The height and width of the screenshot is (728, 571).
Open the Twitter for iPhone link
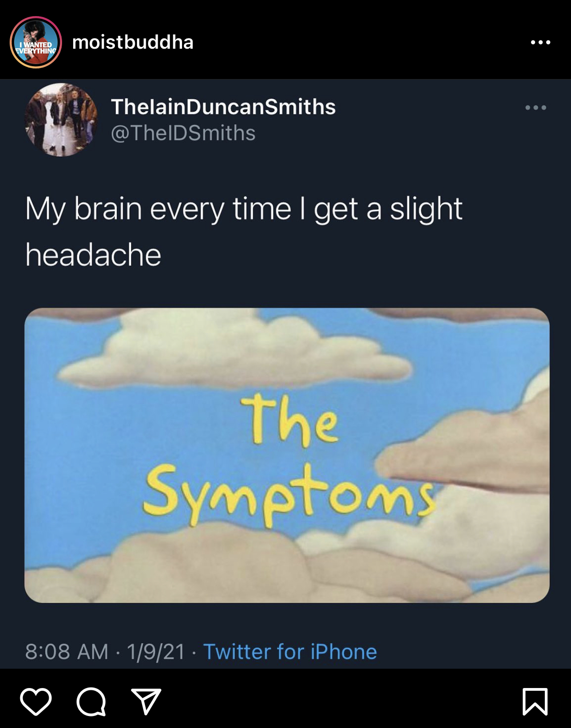pyautogui.click(x=290, y=652)
